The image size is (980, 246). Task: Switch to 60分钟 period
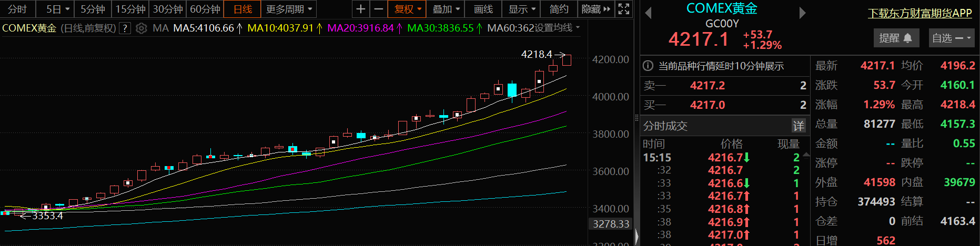(x=205, y=9)
